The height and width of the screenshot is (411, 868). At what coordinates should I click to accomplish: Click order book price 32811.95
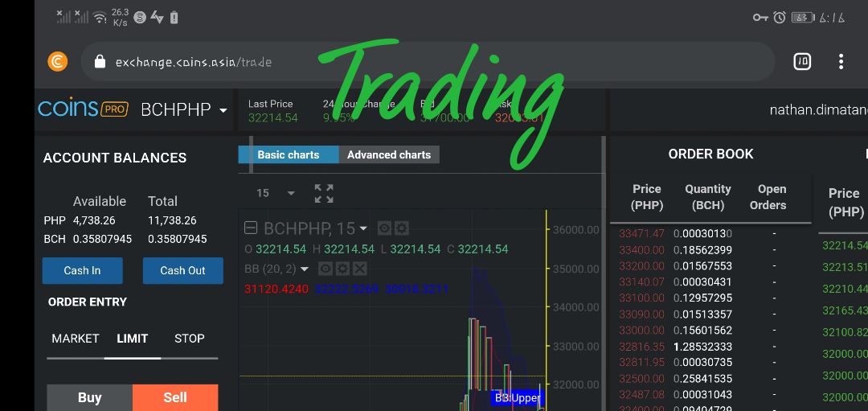coord(641,362)
